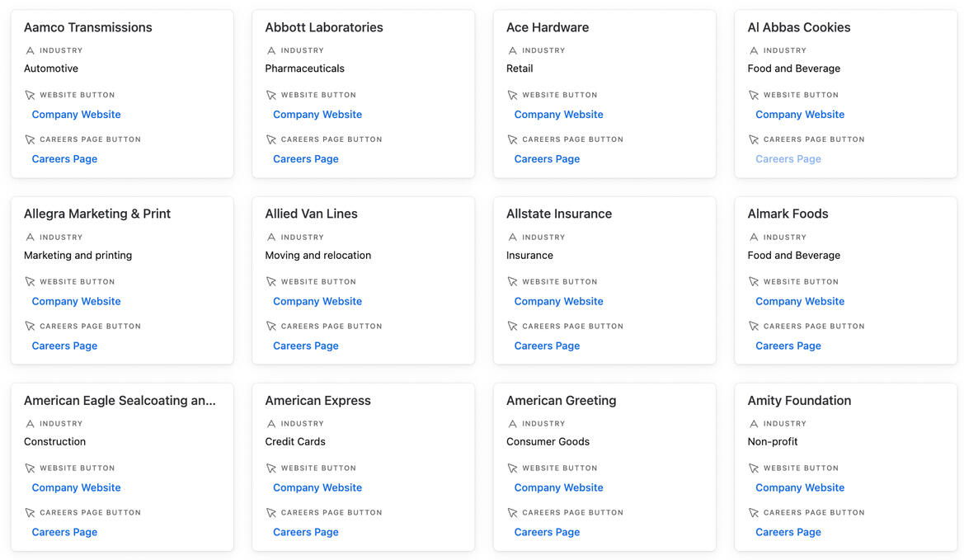The width and height of the screenshot is (964, 560).
Task: Visit Ace Hardware Company Website
Action: (x=558, y=115)
